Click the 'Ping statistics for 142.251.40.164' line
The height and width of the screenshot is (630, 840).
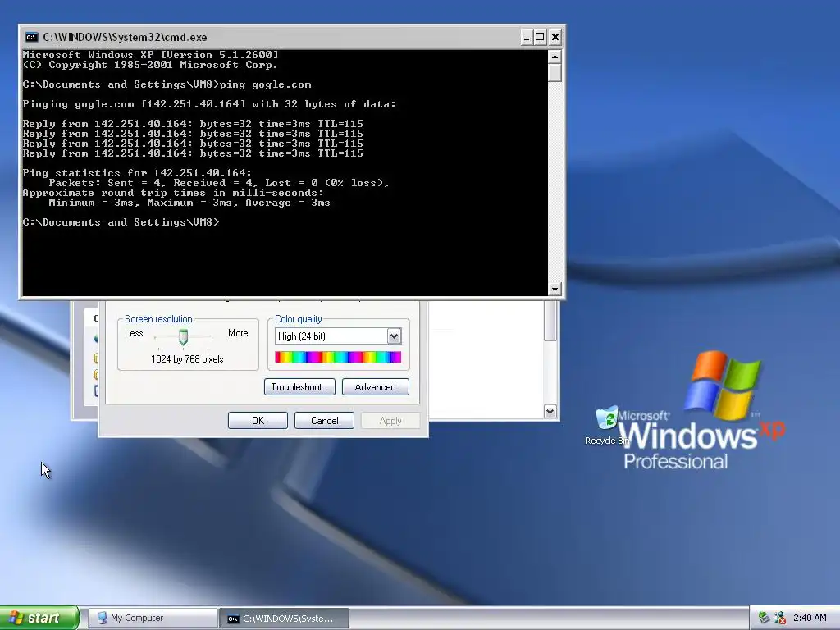137,173
